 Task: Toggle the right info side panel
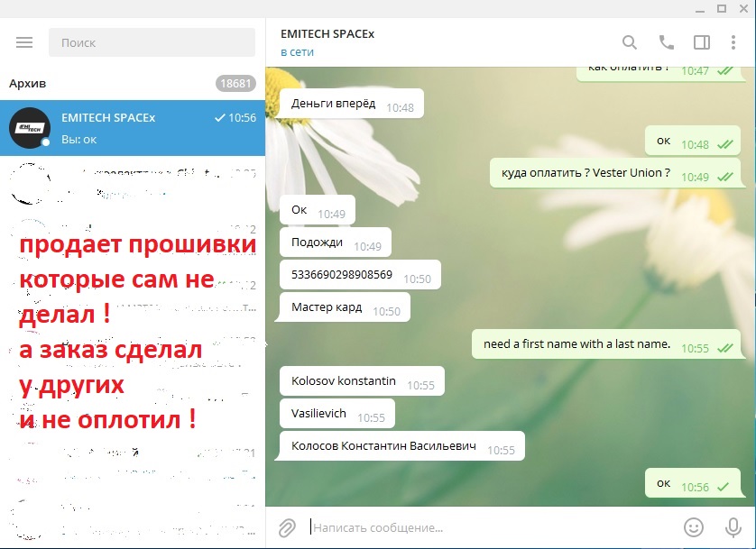[x=701, y=42]
